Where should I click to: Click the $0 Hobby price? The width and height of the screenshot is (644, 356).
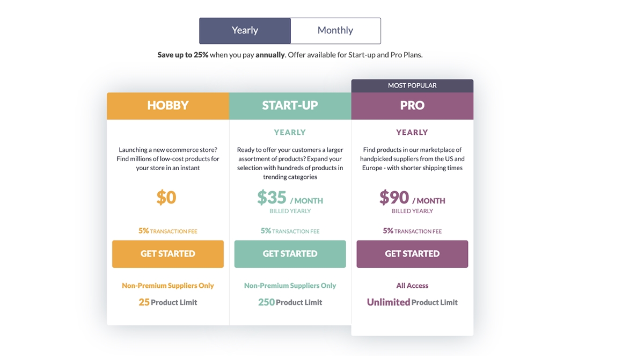pos(166,198)
